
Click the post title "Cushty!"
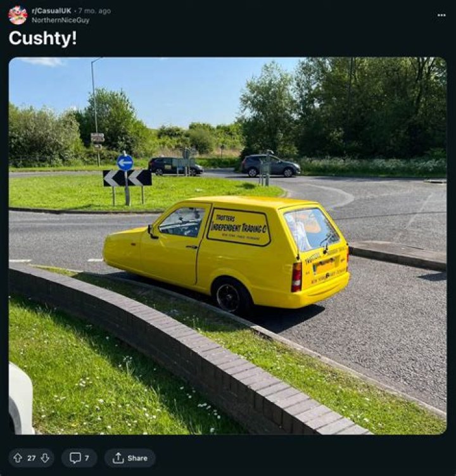pyautogui.click(x=42, y=38)
